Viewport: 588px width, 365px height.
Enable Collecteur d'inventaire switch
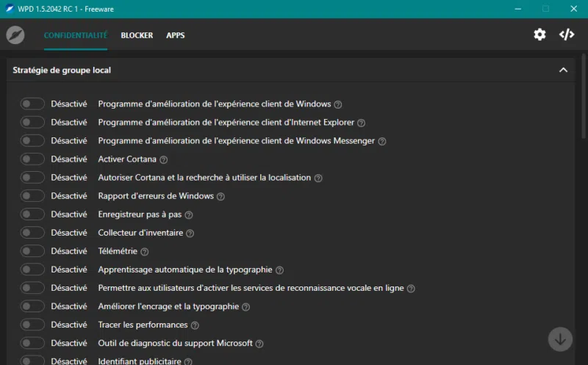pos(32,232)
